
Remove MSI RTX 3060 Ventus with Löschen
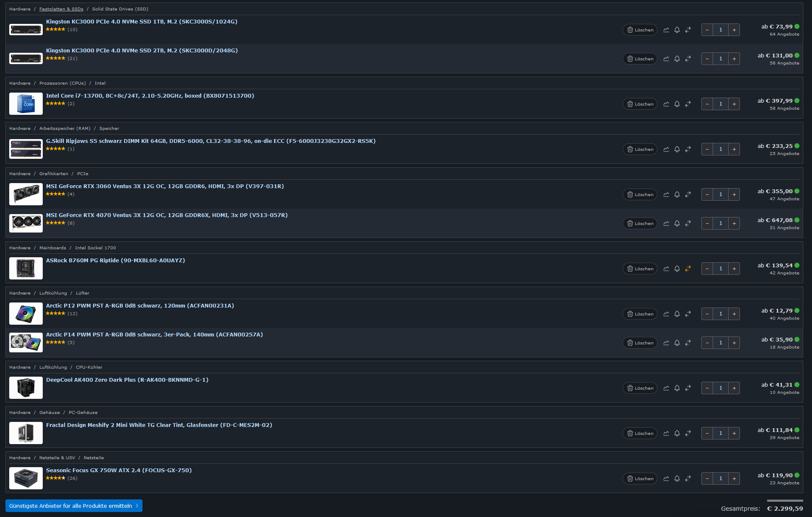point(640,194)
